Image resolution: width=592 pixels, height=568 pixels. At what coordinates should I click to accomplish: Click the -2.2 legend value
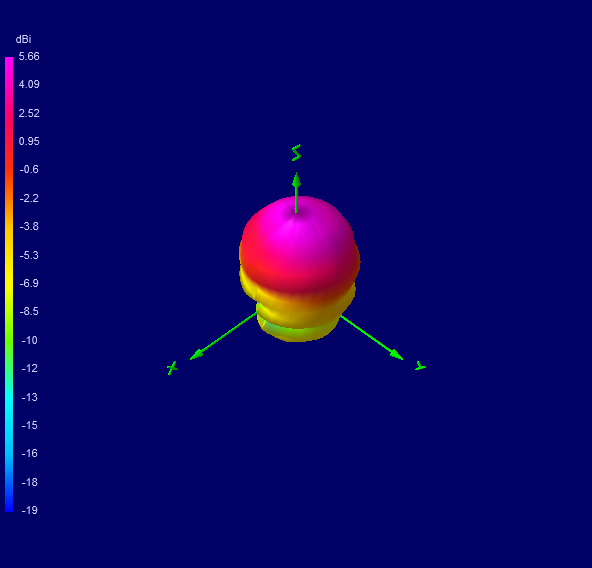tap(29, 198)
